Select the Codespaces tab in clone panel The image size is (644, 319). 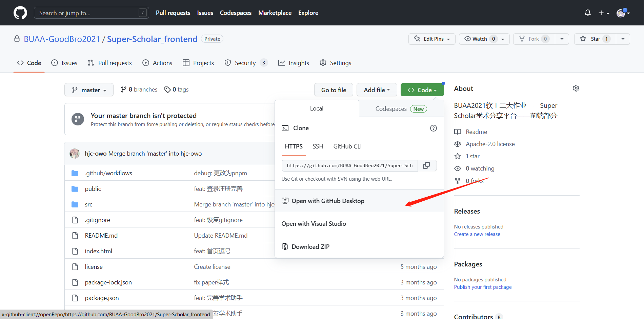pos(401,109)
